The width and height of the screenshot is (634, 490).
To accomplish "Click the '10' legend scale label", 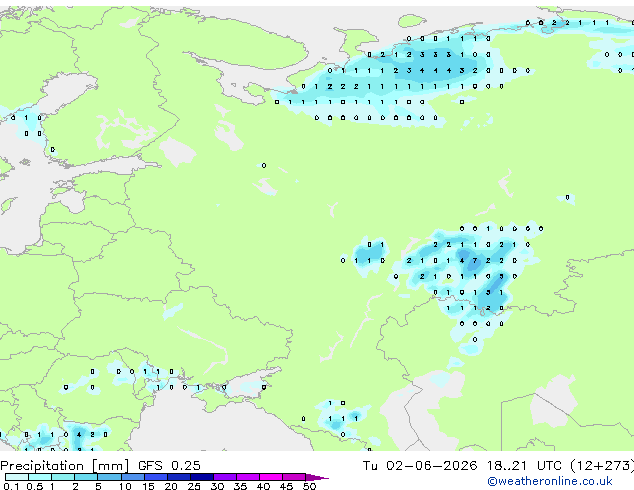I will pos(125,486).
